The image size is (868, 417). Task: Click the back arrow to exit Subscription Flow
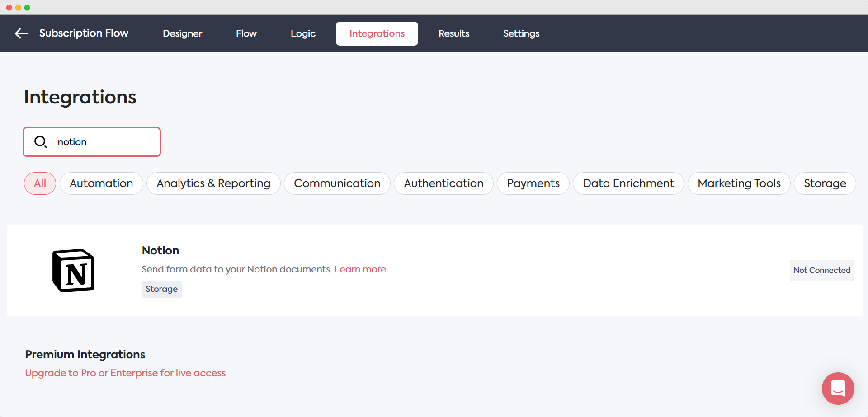tap(21, 33)
